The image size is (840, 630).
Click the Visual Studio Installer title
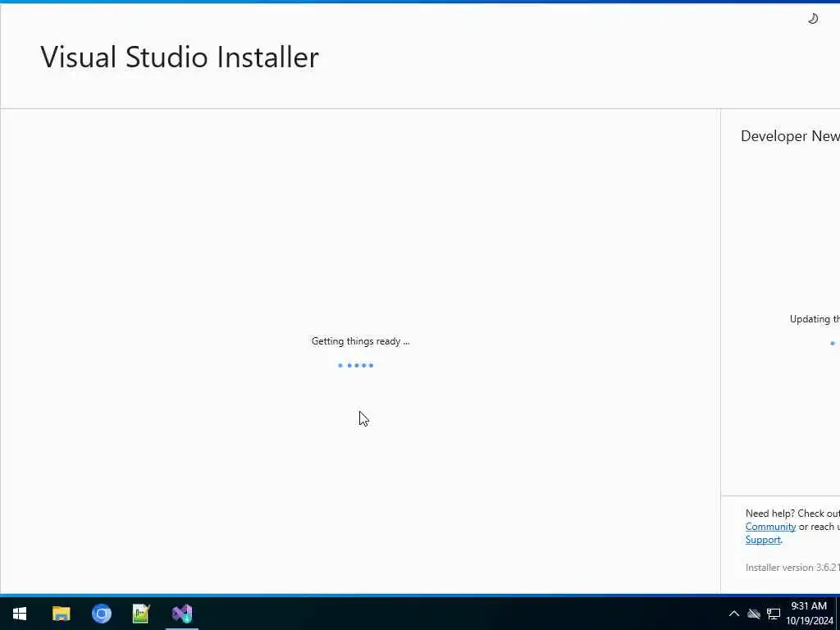point(180,57)
